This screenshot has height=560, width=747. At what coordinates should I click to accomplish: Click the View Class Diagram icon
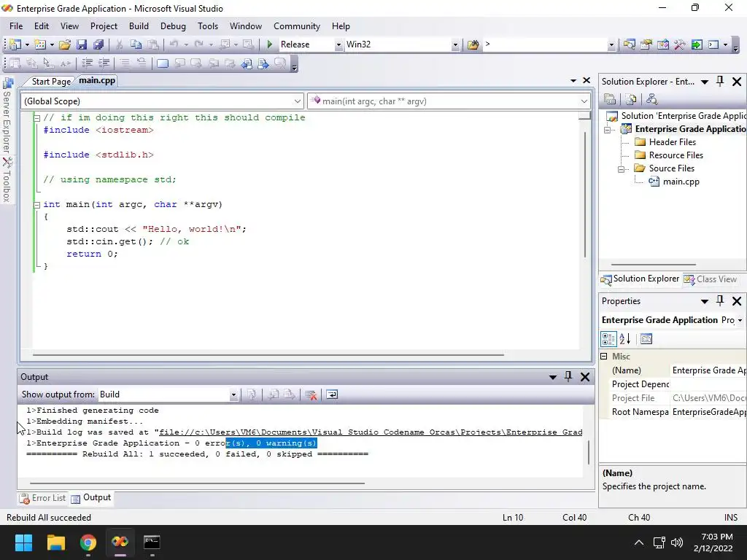click(x=651, y=99)
